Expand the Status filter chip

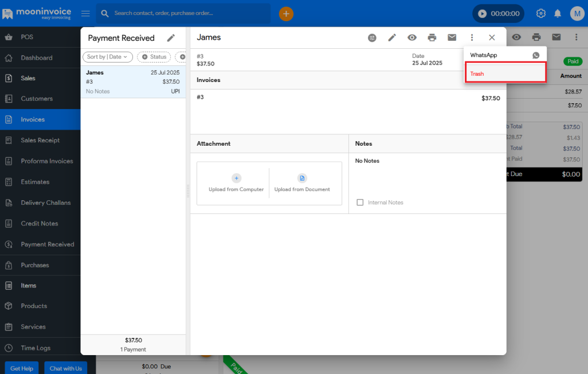click(x=154, y=57)
